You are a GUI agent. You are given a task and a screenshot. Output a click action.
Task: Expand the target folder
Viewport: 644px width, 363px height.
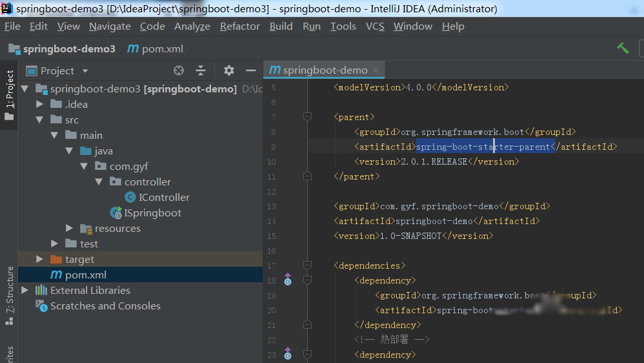coord(40,259)
